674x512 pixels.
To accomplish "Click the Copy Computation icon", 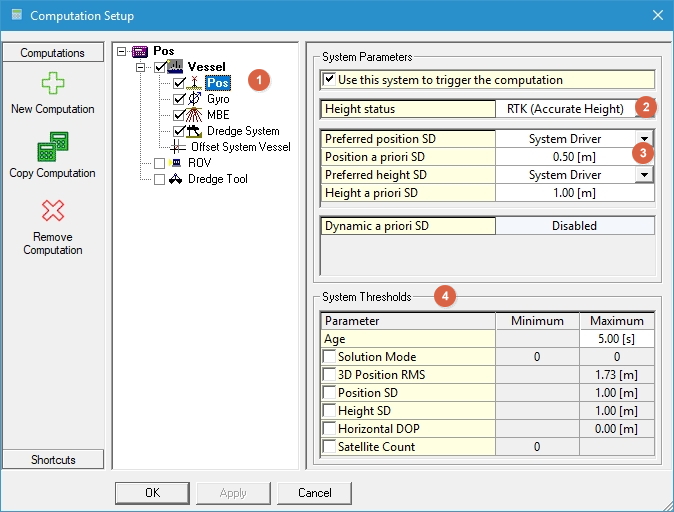I will pos(52,147).
